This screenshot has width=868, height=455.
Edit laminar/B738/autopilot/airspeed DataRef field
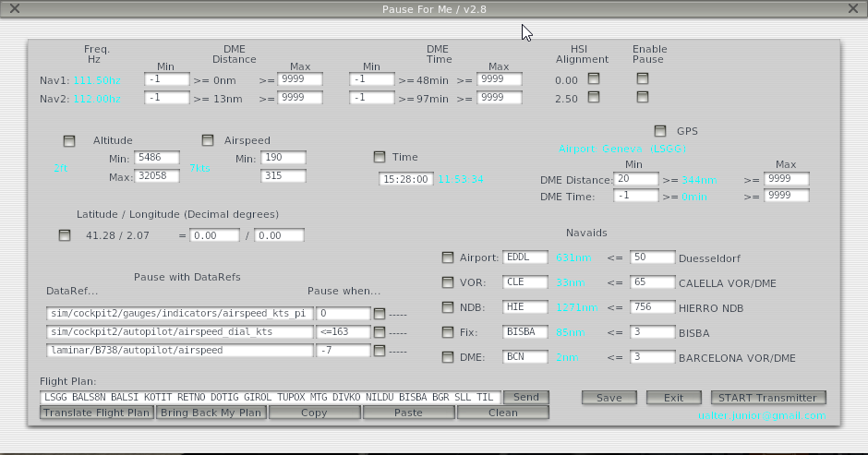tap(180, 351)
